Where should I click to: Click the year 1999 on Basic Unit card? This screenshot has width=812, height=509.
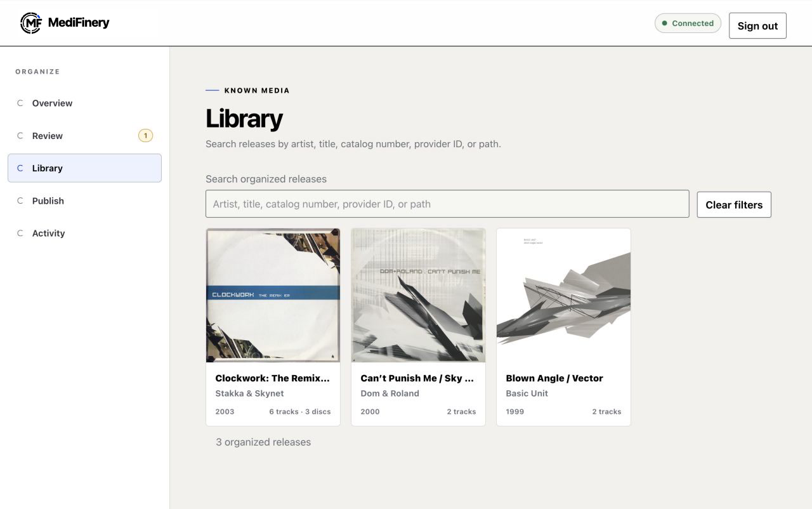pyautogui.click(x=515, y=412)
